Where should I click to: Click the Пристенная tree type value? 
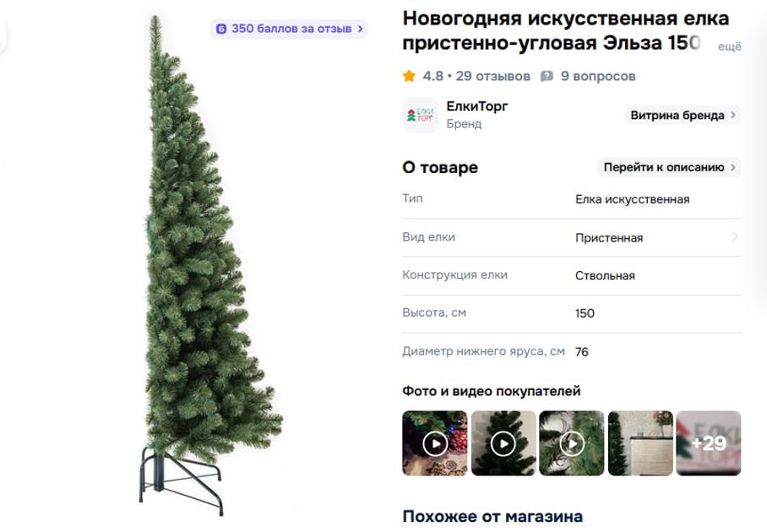[609, 237]
